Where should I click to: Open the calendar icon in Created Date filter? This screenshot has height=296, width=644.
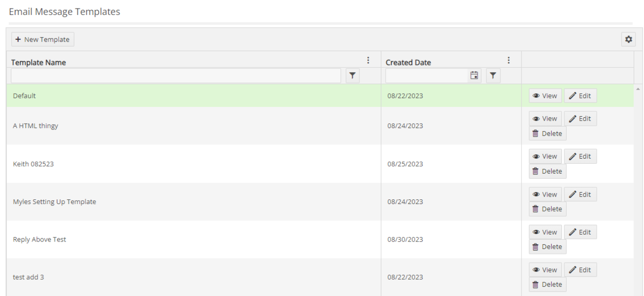pyautogui.click(x=474, y=76)
